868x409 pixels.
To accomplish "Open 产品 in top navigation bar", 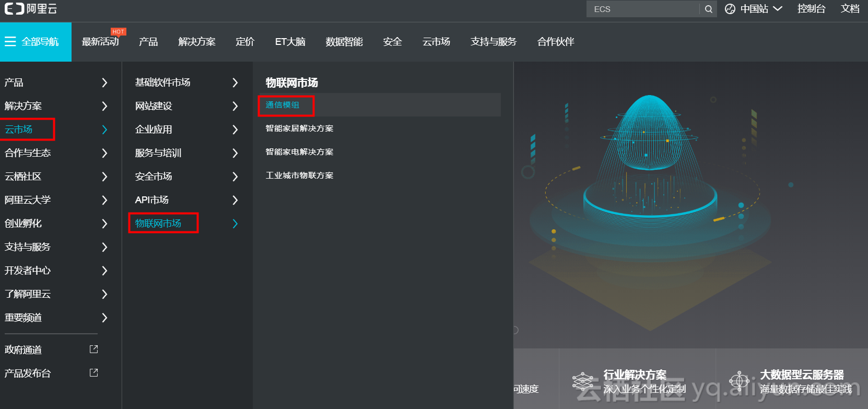I will 148,42.
